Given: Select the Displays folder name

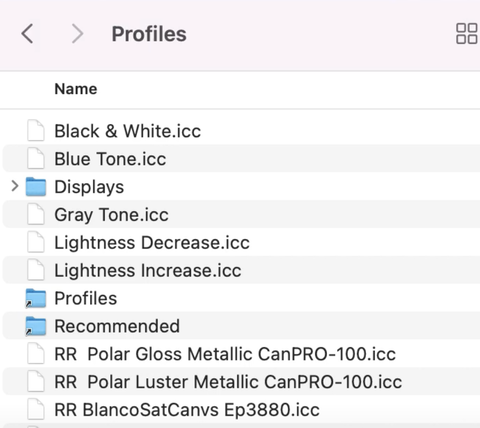Looking at the screenshot, I should [89, 187].
